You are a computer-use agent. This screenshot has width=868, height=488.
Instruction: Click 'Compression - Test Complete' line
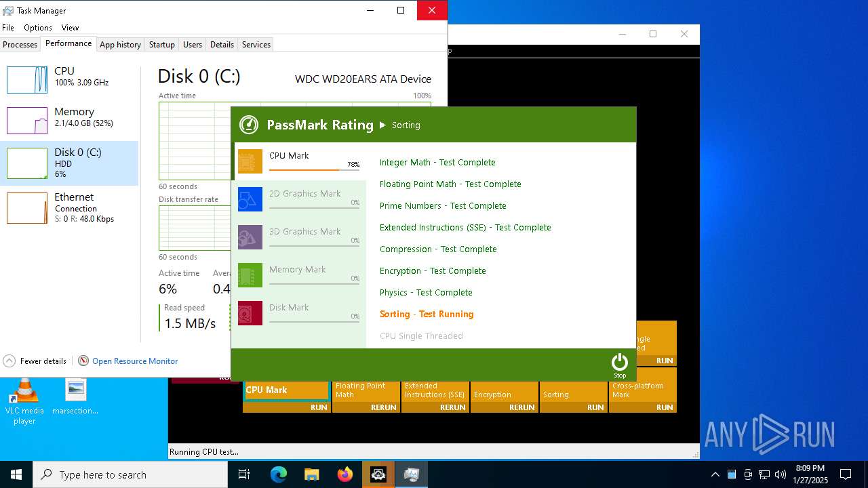tap(438, 249)
